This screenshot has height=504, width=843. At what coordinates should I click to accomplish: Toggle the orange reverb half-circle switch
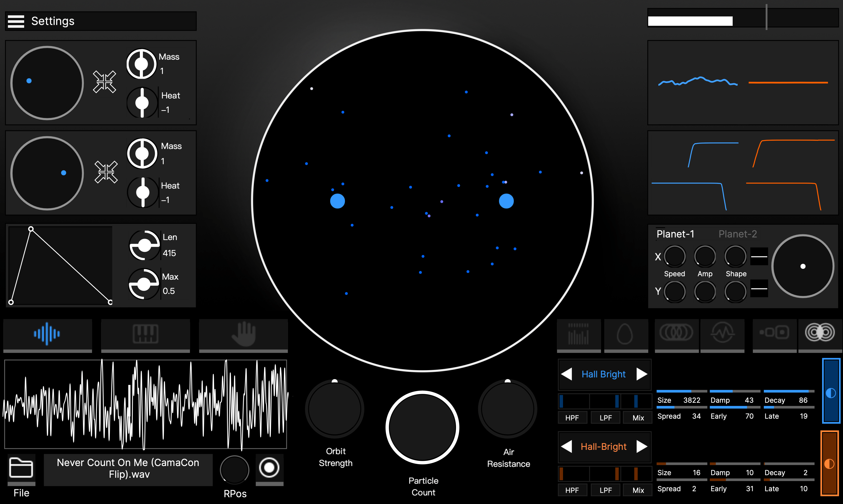coord(829,464)
